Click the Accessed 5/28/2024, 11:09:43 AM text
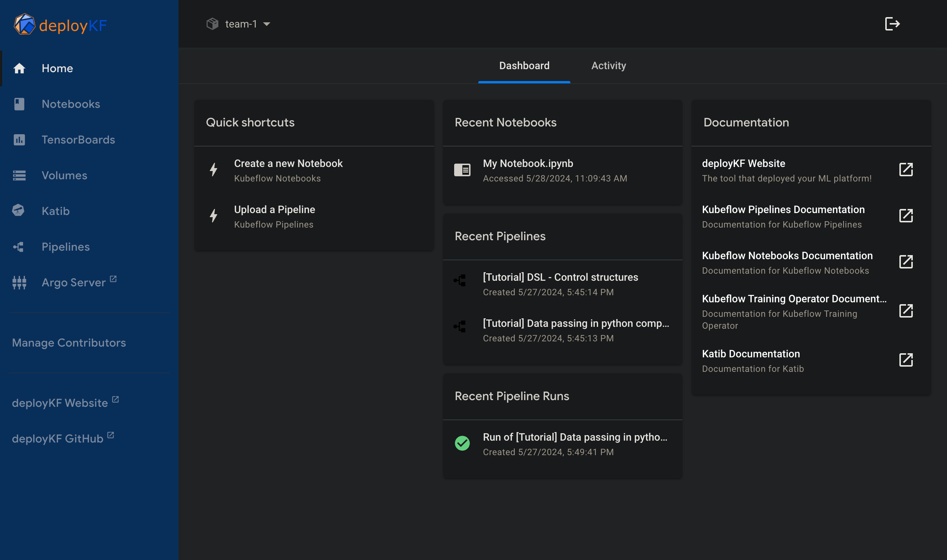 pos(555,178)
